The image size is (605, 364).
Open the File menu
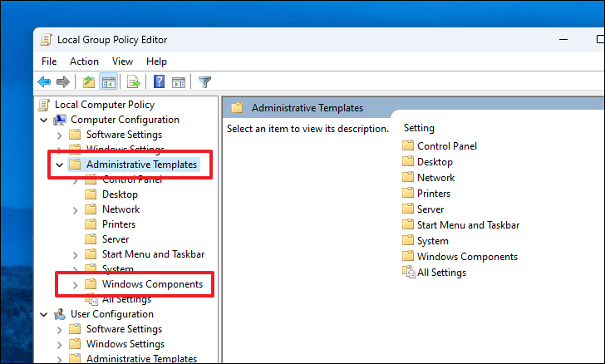tap(49, 61)
